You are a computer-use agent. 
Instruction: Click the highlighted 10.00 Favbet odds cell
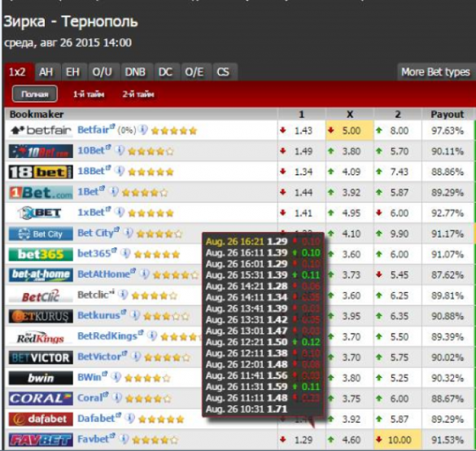(398, 440)
